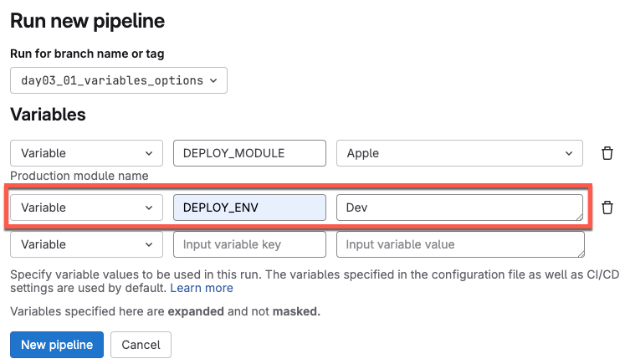Screen dimensions: 625x364
Task: Open the Learn more link
Action: tap(202, 288)
